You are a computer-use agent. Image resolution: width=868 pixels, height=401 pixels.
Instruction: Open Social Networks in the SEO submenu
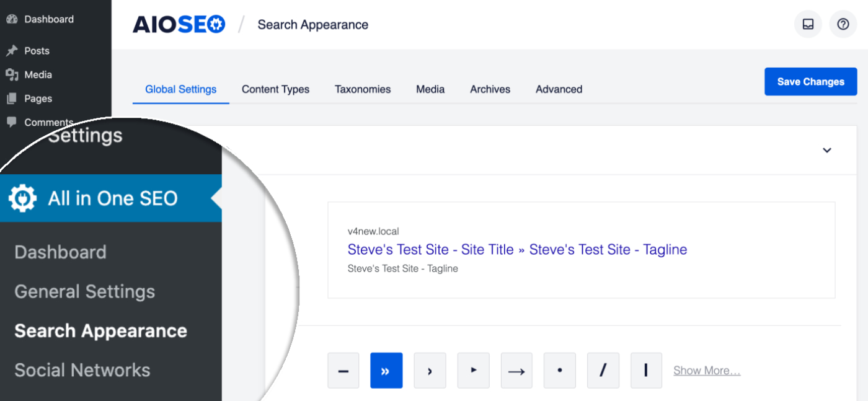82,370
